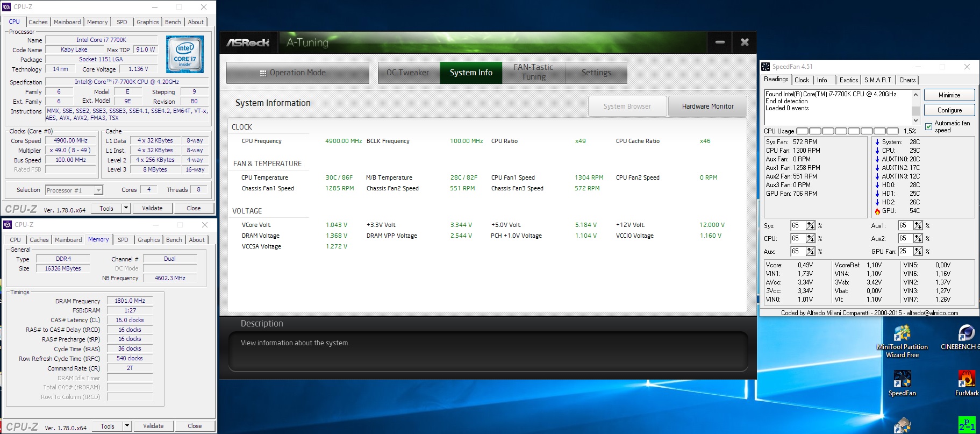980x434 pixels.
Task: Select the OC Tweaker tab in A-Tuning
Action: click(408, 73)
